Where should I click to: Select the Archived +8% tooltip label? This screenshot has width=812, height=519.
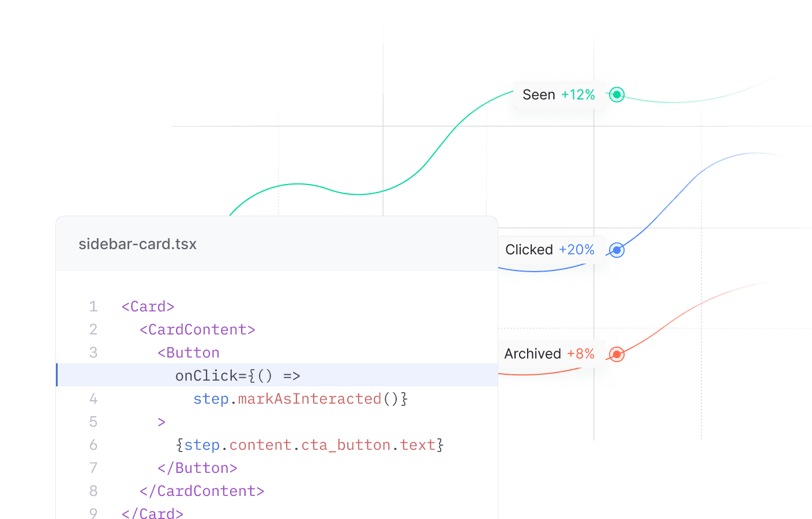[x=549, y=353]
